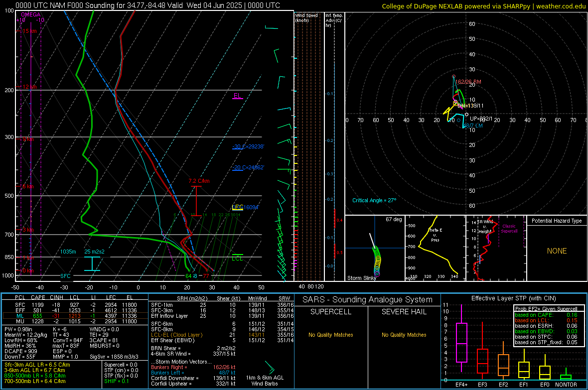Viewport: 588px width, 390px height.
Task: Select the highlighted 'ML' parcel row
Action: (75, 316)
